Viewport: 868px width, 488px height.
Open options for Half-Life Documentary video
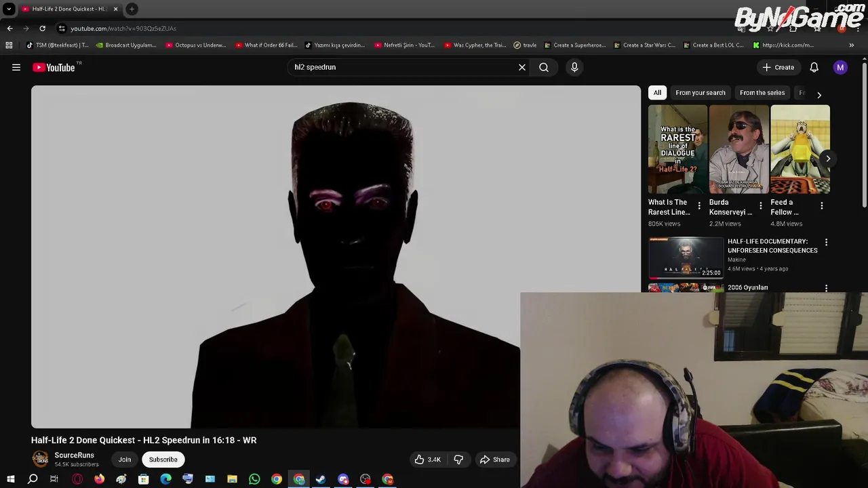(826, 242)
